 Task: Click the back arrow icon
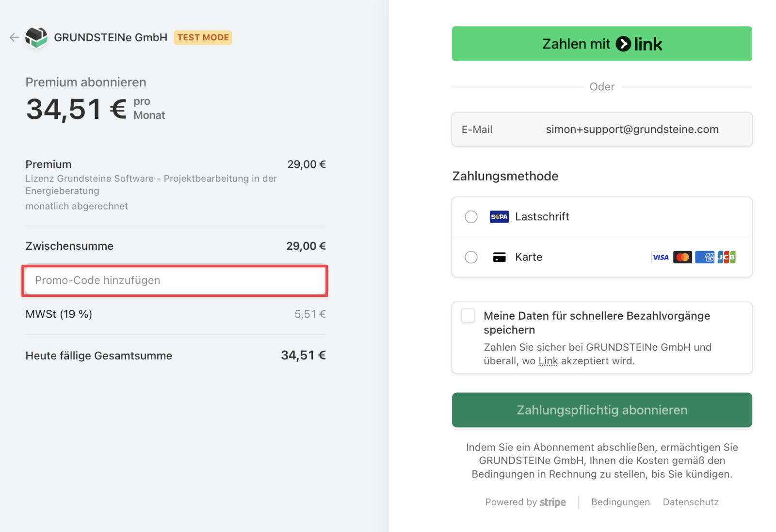14,37
